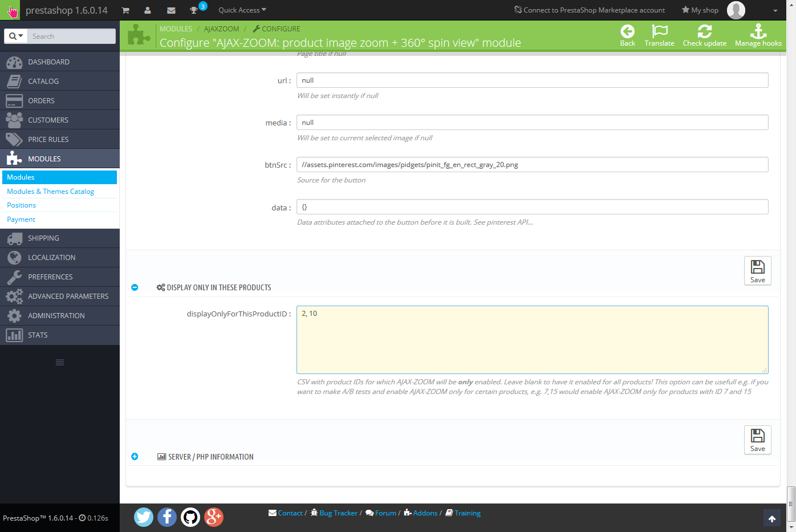Screen dimensions: 796x532
Task: Open the trophy notifications icon
Action: coord(194,10)
